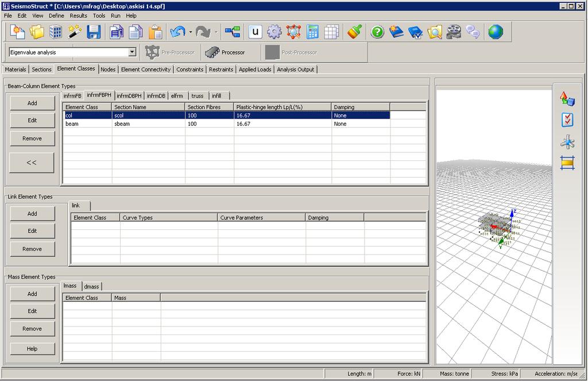The height and width of the screenshot is (381, 588).
Task: Switch to the dmass mass element tab
Action: (91, 286)
